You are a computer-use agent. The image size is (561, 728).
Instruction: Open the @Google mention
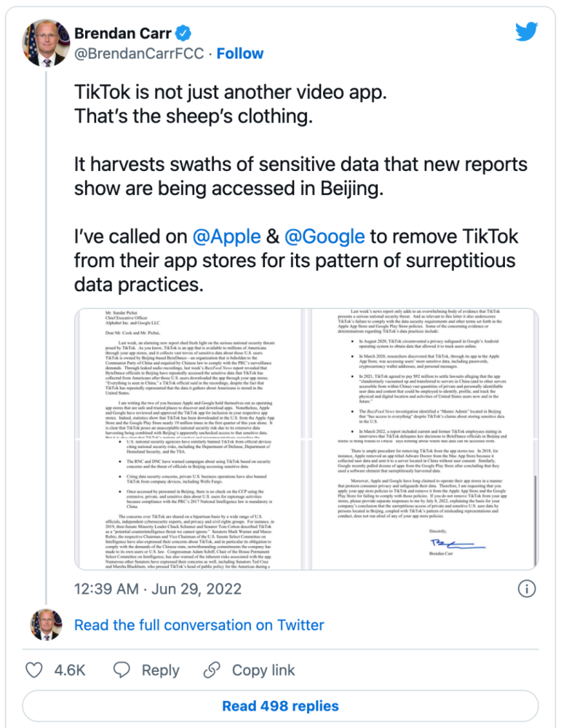pyautogui.click(x=325, y=237)
